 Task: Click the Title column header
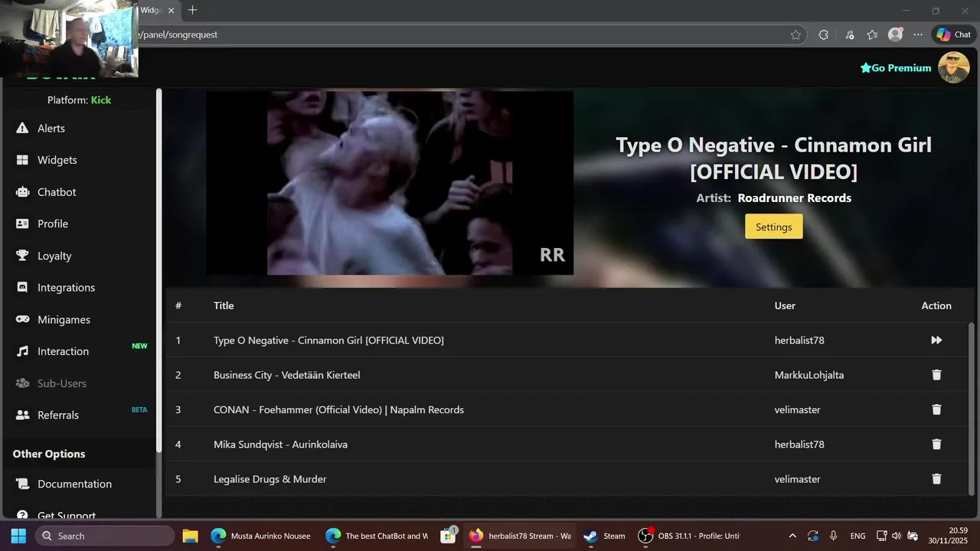[224, 305]
